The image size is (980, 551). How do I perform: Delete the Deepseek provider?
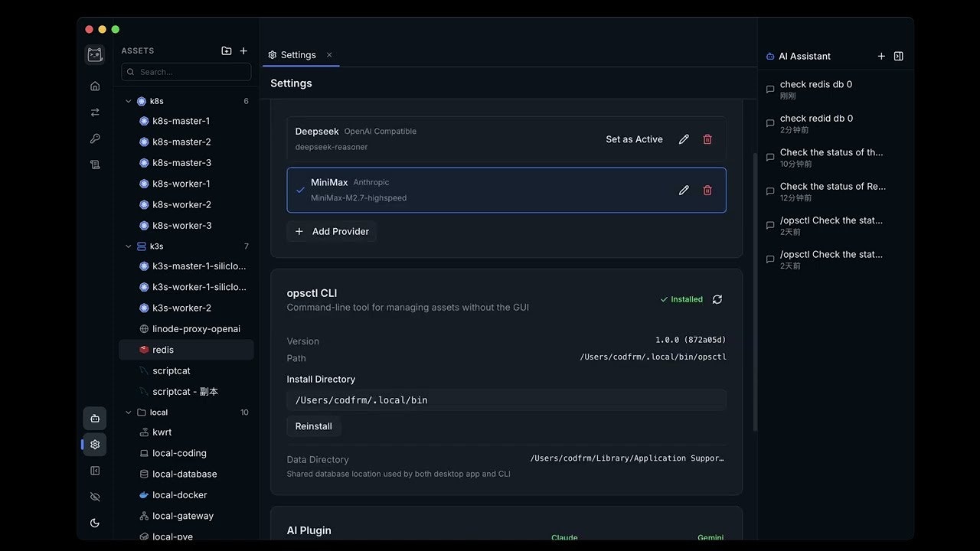click(x=707, y=139)
